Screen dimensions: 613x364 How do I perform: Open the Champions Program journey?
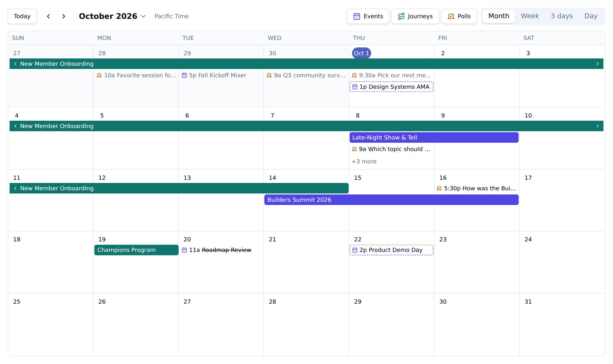(136, 250)
